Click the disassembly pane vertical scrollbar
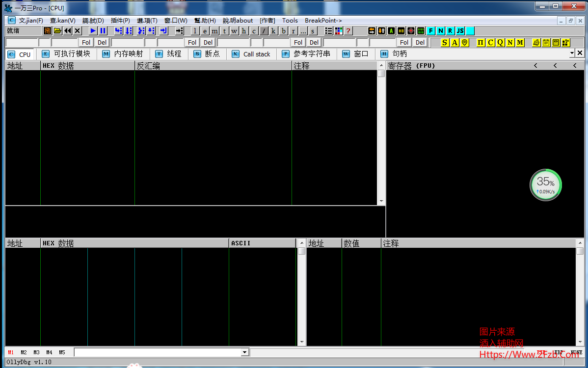This screenshot has width=588, height=368. click(381, 137)
